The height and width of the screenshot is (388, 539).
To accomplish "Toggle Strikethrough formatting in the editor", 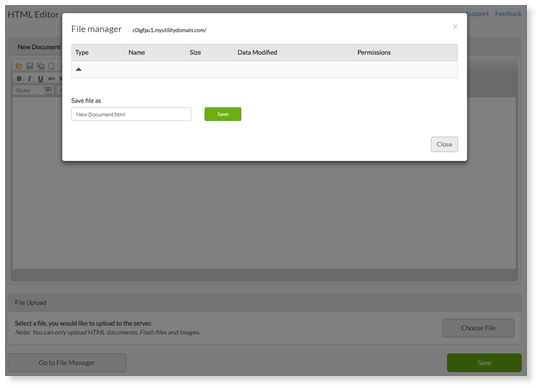I will pos(51,78).
